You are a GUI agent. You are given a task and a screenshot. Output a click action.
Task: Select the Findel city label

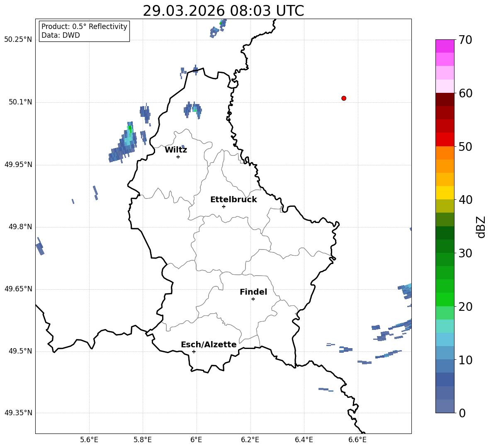click(x=253, y=292)
